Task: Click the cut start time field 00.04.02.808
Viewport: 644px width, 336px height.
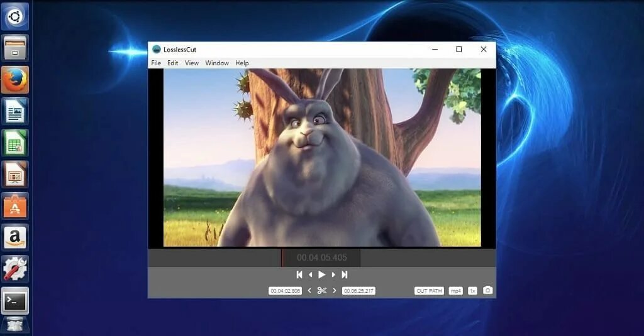Action: click(x=285, y=290)
